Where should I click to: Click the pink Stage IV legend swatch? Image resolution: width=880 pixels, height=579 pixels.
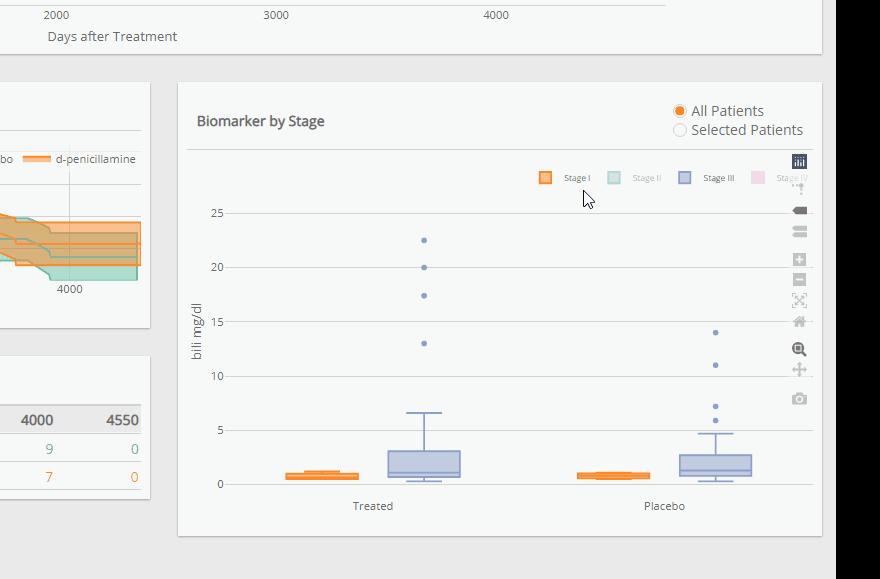point(758,178)
